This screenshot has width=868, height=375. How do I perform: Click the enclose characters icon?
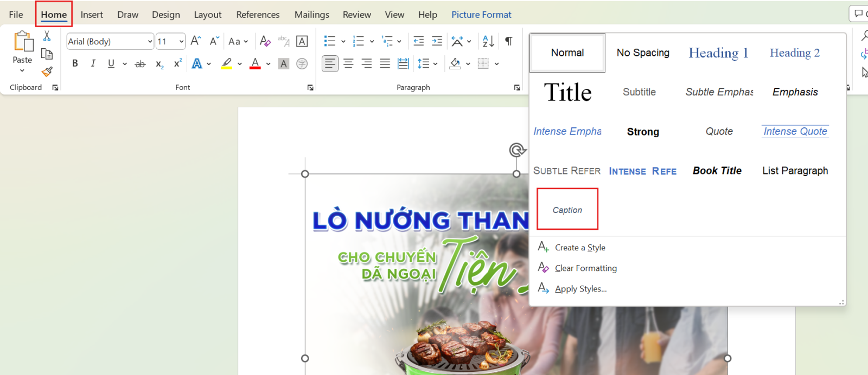click(x=302, y=64)
